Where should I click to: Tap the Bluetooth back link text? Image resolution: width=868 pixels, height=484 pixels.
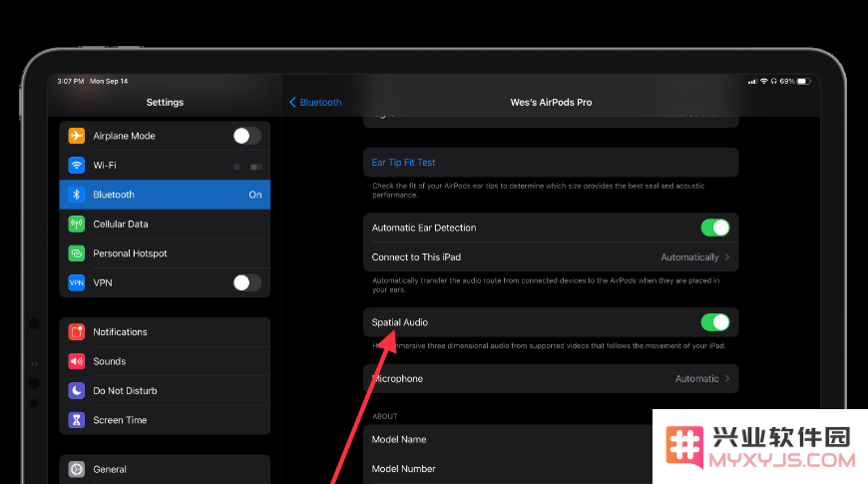[x=320, y=103]
